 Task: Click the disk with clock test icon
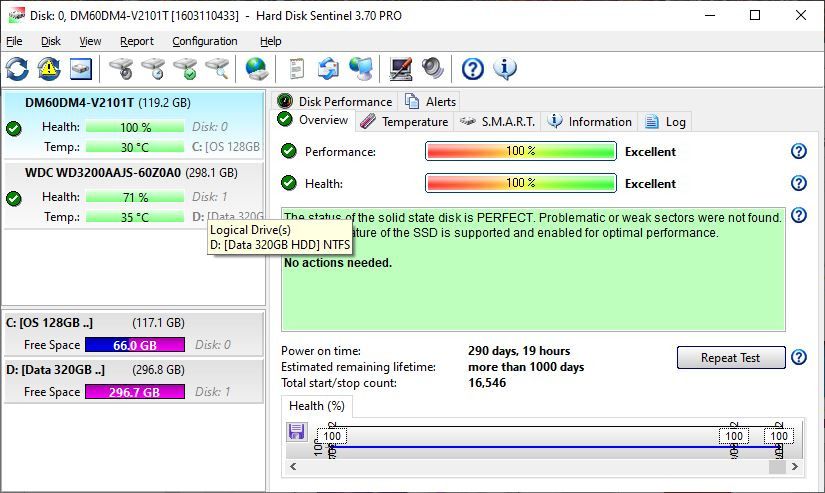pyautogui.click(x=153, y=69)
